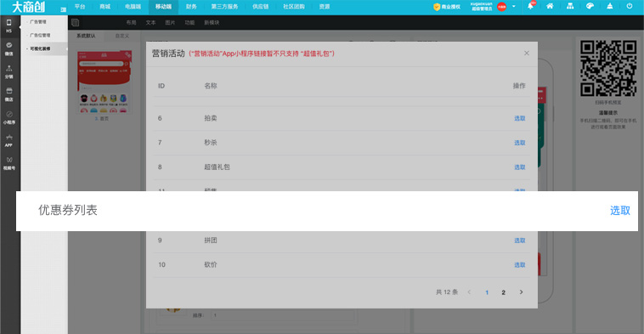The width and height of the screenshot is (644, 334).
Task: Open the 第三方服务 top menu
Action: click(x=224, y=7)
